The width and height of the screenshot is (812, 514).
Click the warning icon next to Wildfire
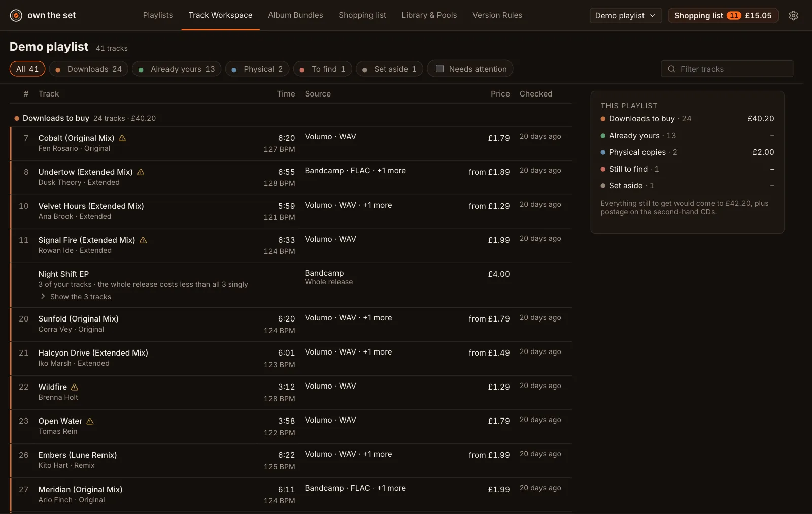(x=75, y=387)
